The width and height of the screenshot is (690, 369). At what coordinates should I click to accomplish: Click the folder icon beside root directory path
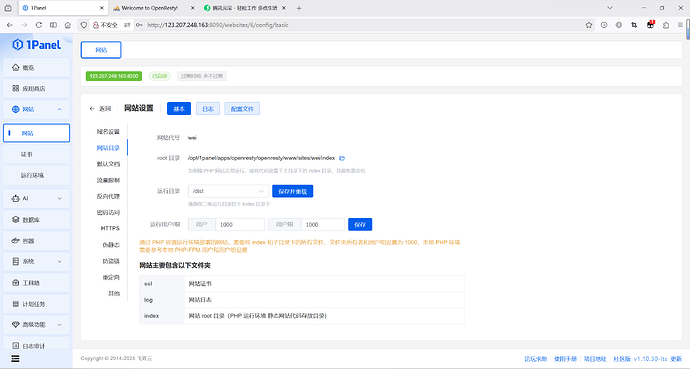[x=342, y=158]
